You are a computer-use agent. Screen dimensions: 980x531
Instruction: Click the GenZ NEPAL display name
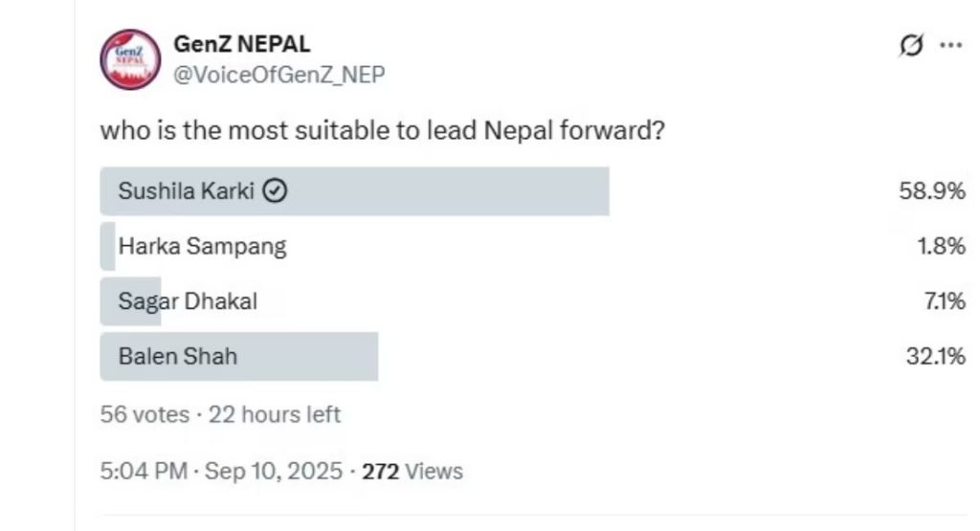pyautogui.click(x=241, y=44)
